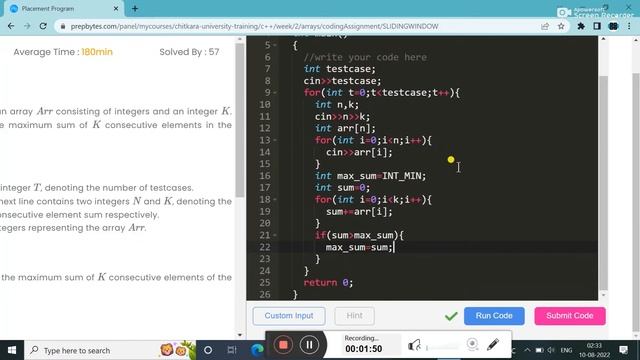640x360 pixels.
Task: Click the recorder speaker volume icon
Action: [414, 345]
